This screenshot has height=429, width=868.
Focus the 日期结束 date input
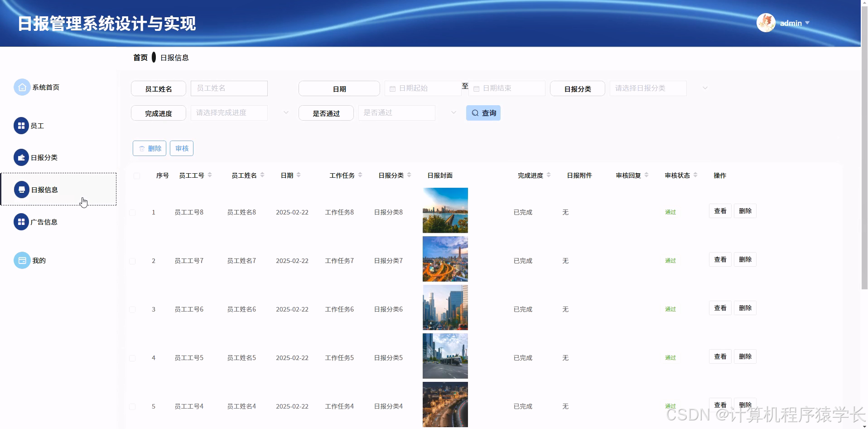tap(507, 88)
